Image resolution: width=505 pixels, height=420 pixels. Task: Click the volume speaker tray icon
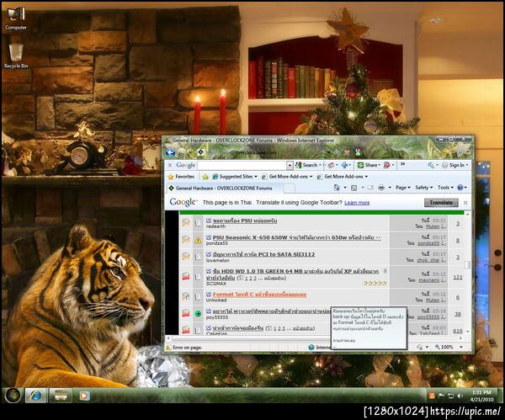point(460,396)
